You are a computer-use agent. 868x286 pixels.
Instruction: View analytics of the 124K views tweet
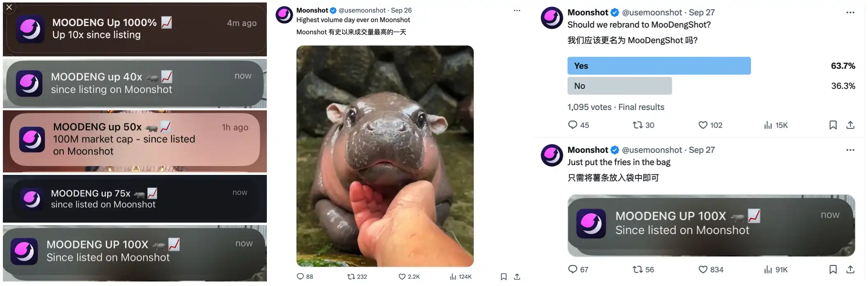(x=453, y=277)
